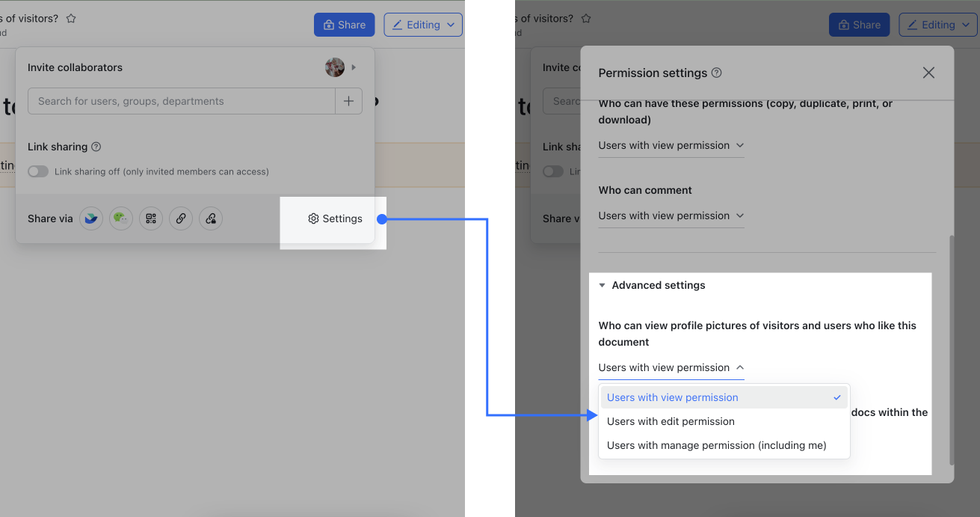Select Users with edit permission option
The height and width of the screenshot is (517, 980).
(x=670, y=421)
